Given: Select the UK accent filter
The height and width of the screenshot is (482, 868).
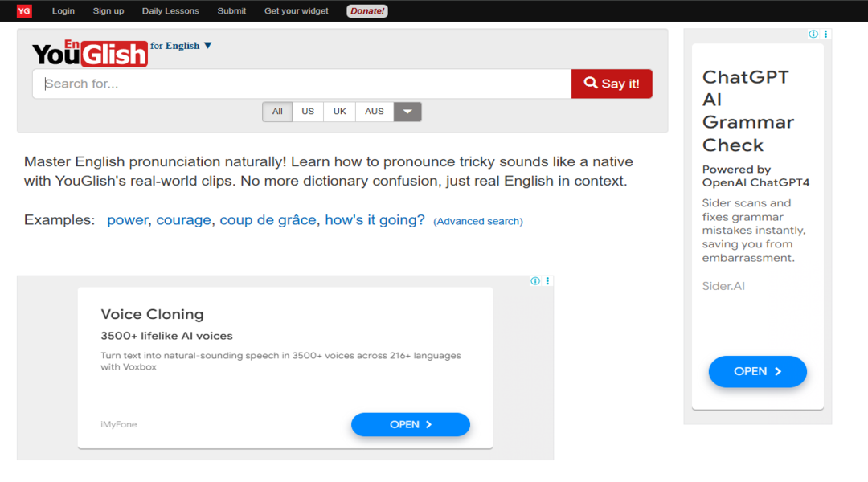Looking at the screenshot, I should (x=339, y=112).
